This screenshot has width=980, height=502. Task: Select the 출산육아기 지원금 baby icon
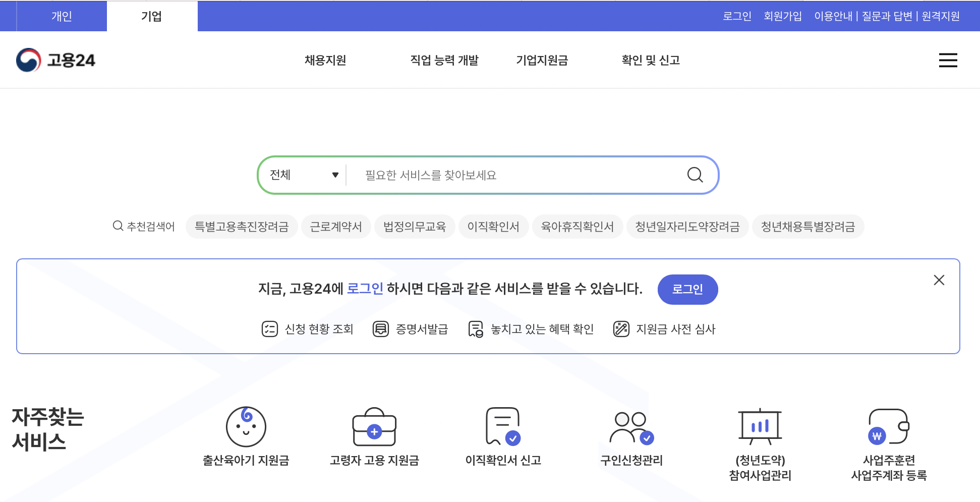click(x=246, y=427)
